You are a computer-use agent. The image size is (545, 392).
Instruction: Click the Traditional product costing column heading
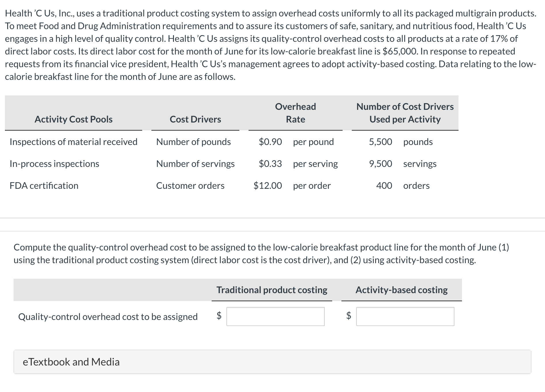[272, 290]
